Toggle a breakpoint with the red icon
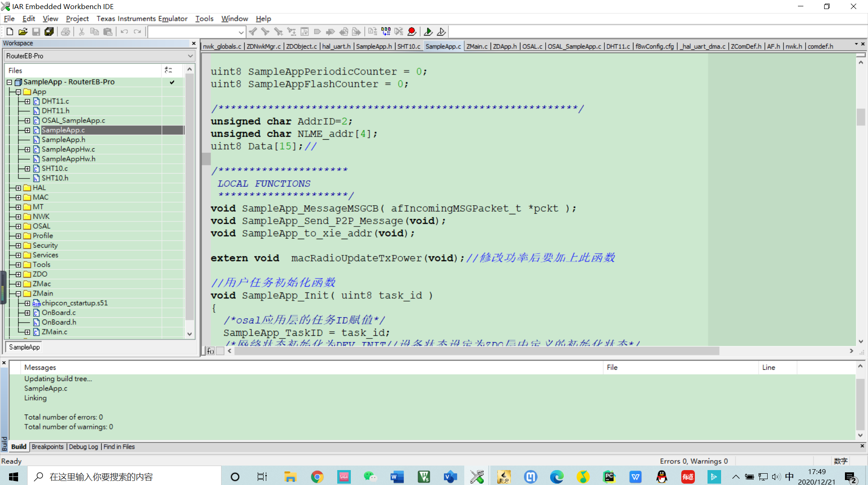 point(412,32)
